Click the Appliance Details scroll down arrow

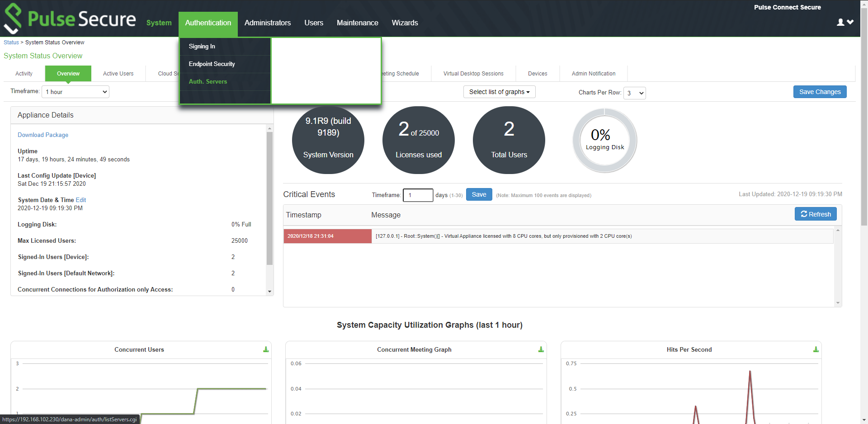[x=269, y=292]
